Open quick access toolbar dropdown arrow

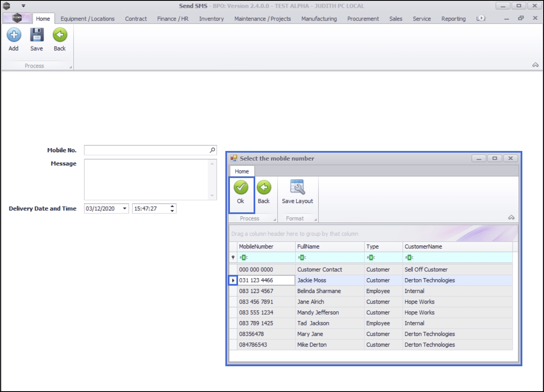click(23, 6)
